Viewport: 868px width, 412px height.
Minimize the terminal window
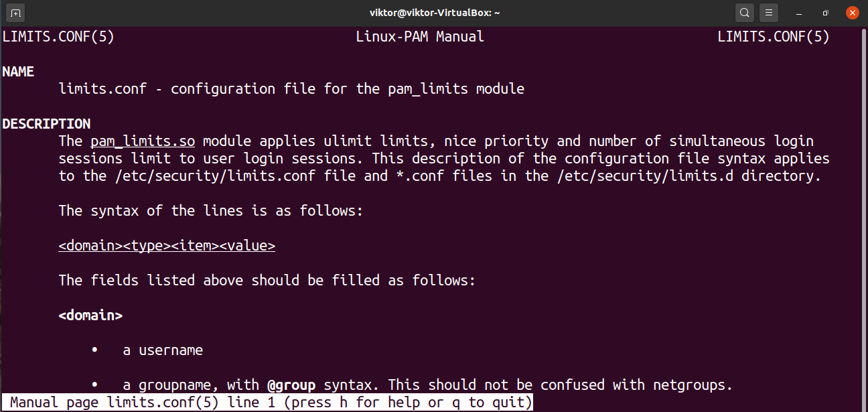pyautogui.click(x=800, y=13)
